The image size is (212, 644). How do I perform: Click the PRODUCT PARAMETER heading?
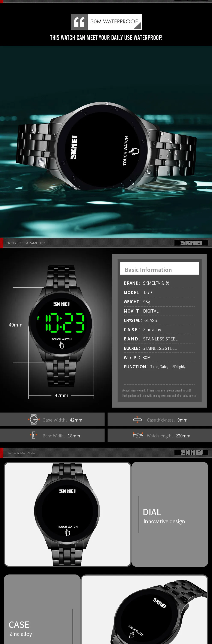[25, 243]
